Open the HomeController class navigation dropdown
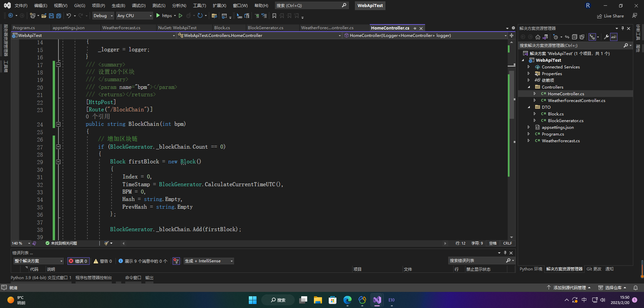Image resolution: width=644 pixels, height=308 pixels. tap(259, 35)
